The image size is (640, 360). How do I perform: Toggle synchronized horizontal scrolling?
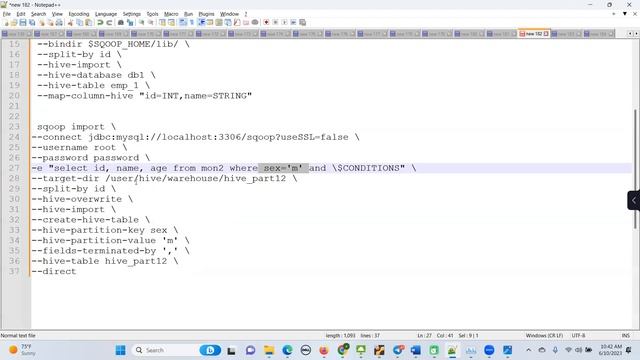coord(171,22)
